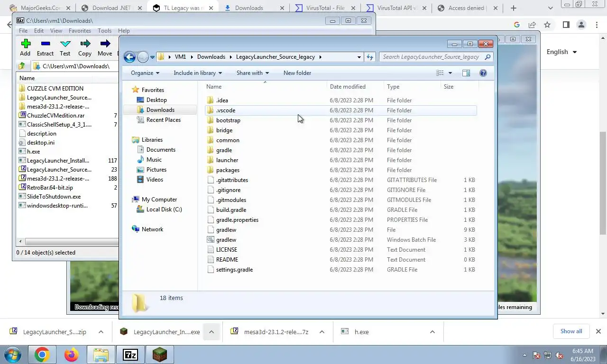Switch to the Downloads Chrome tab
This screenshot has height=364, width=607.
(x=253, y=8)
